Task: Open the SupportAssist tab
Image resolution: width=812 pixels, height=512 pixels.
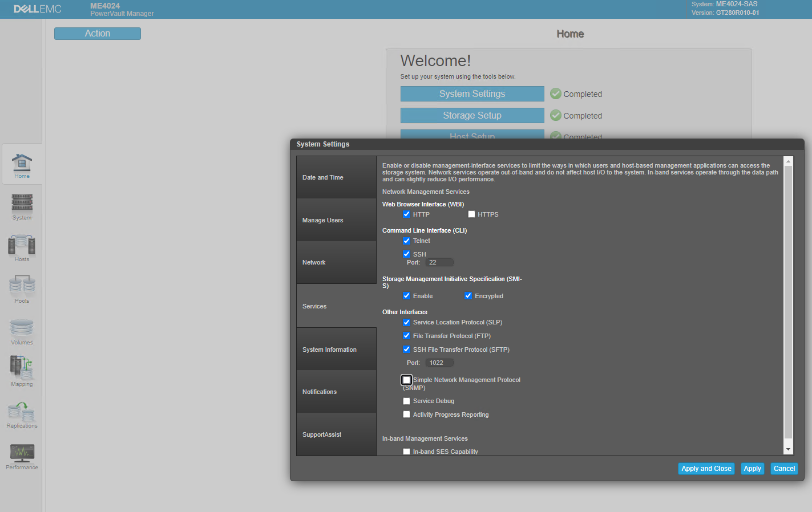Action: (336, 434)
